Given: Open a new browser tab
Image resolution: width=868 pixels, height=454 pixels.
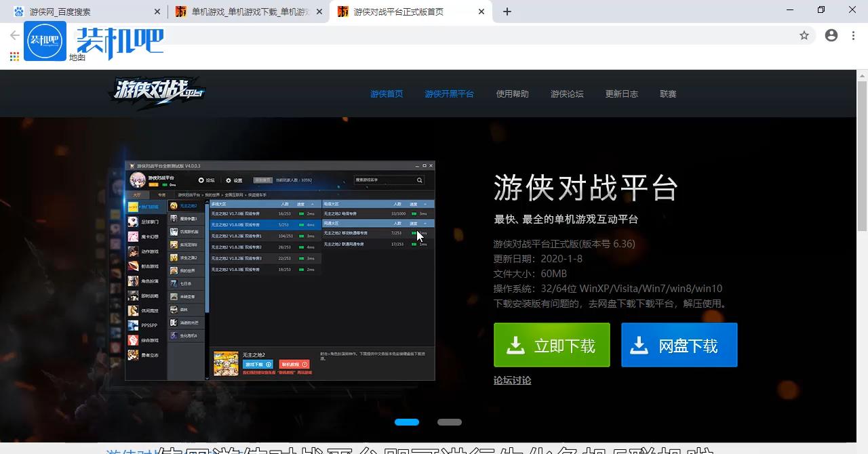Looking at the screenshot, I should [507, 12].
